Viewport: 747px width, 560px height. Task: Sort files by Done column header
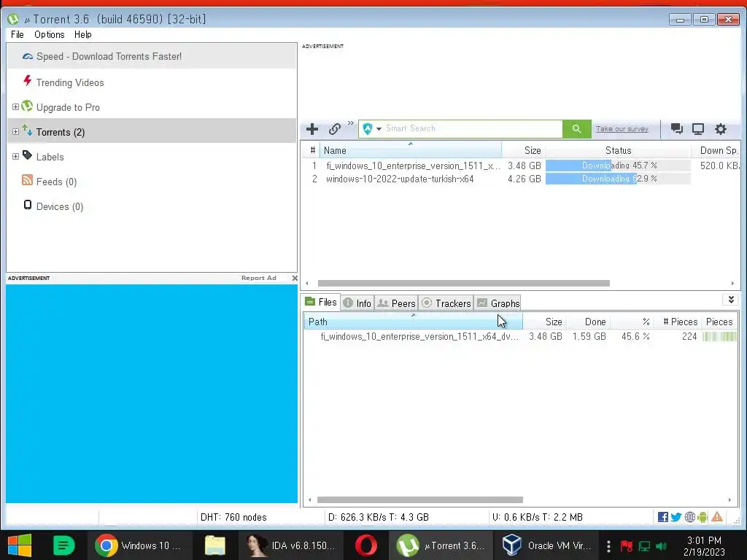pos(589,322)
